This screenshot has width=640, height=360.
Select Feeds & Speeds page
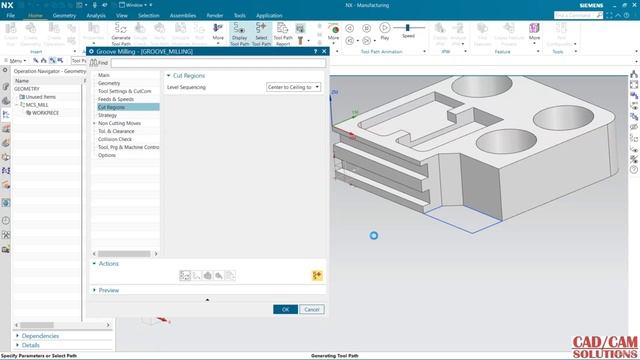(116, 99)
